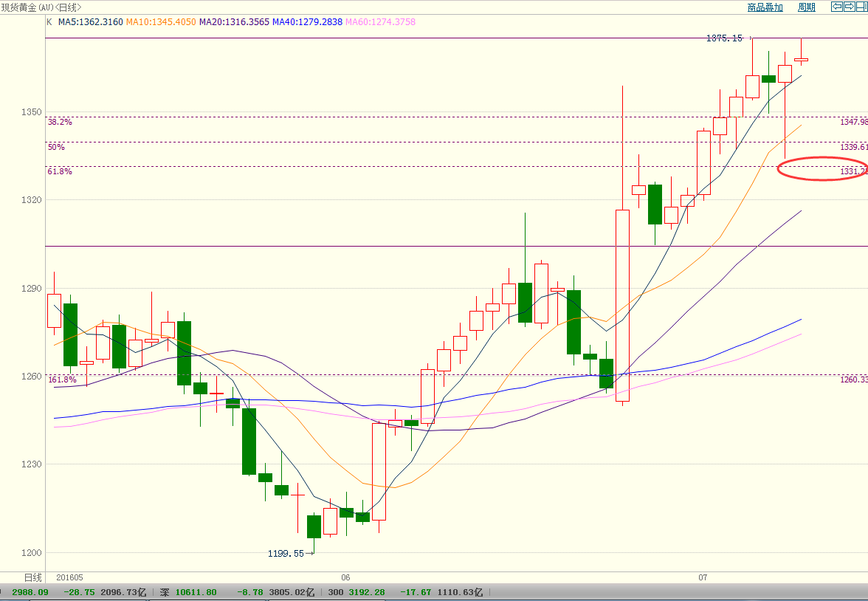The height and width of the screenshot is (601, 868).
Task: Click the 1350 price axis label
Action: click(32, 112)
